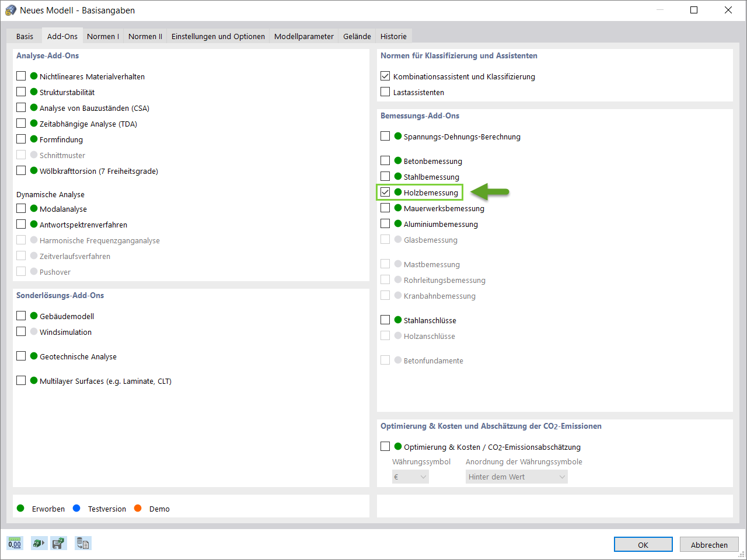Click the load default settings cabinet icon
Screen dimensions: 747x560
click(39, 544)
